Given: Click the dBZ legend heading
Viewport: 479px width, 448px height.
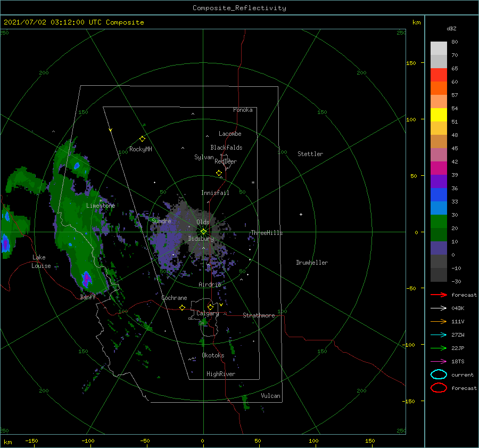Looking at the screenshot, I should point(451,28).
